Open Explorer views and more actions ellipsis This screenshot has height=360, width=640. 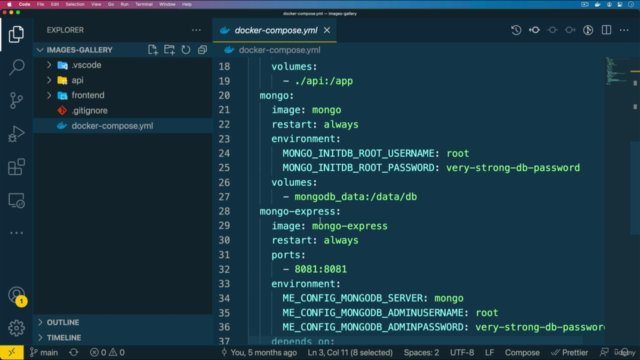196,30
